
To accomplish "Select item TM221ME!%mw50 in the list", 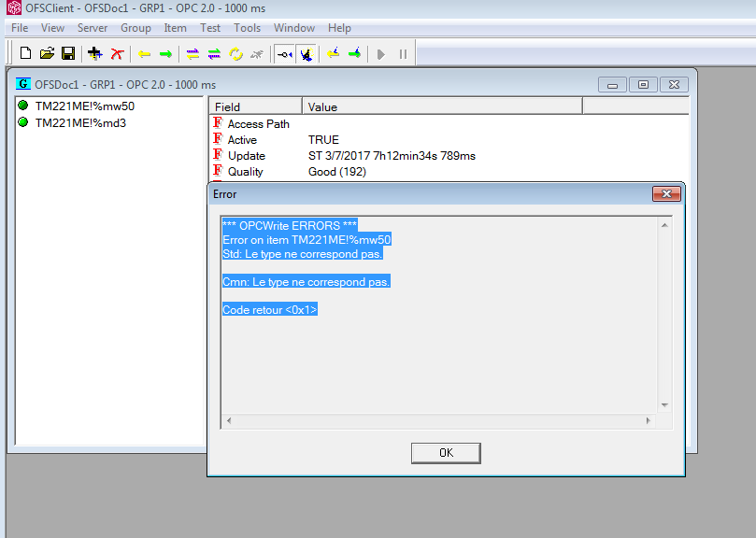I will 84,106.
